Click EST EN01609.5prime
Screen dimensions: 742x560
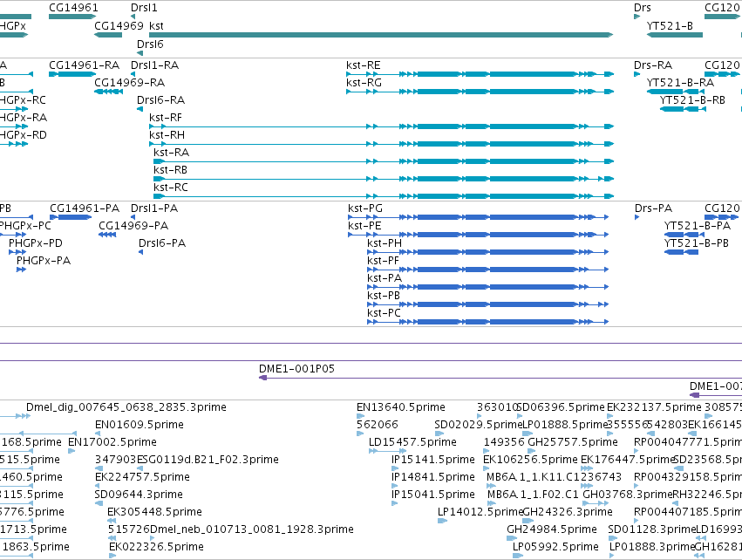(x=140, y=425)
